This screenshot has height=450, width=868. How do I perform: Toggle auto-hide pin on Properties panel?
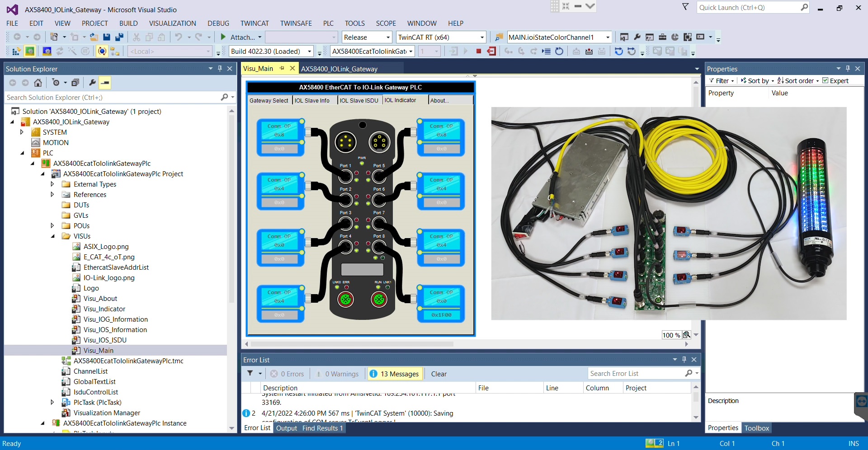pyautogui.click(x=848, y=69)
